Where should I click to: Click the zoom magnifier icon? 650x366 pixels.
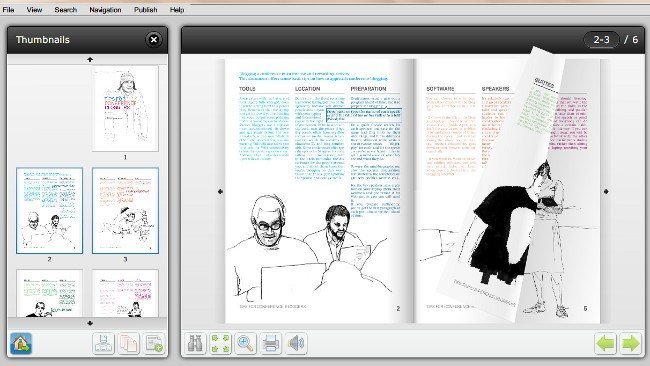[x=246, y=343]
